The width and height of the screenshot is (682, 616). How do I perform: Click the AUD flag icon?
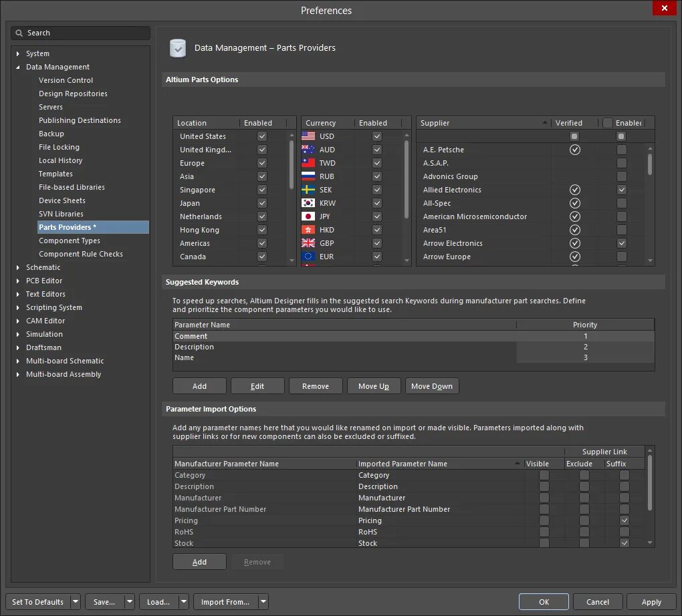click(308, 150)
